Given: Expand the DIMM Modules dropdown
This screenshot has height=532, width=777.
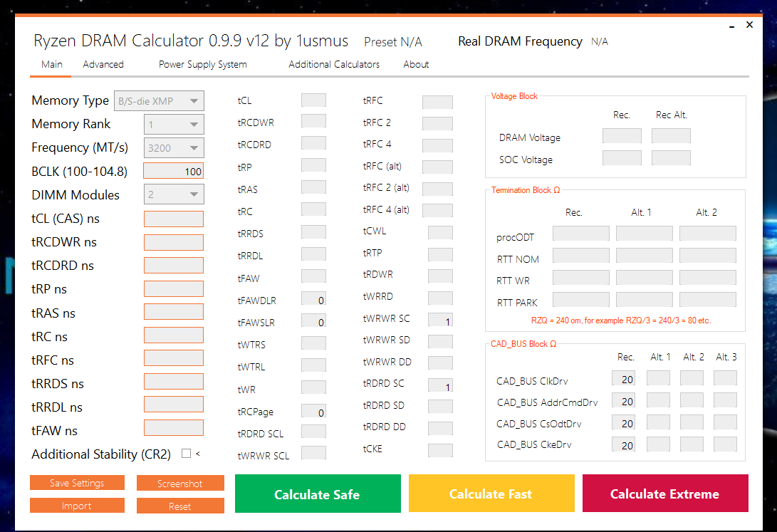Looking at the screenshot, I should 174,194.
